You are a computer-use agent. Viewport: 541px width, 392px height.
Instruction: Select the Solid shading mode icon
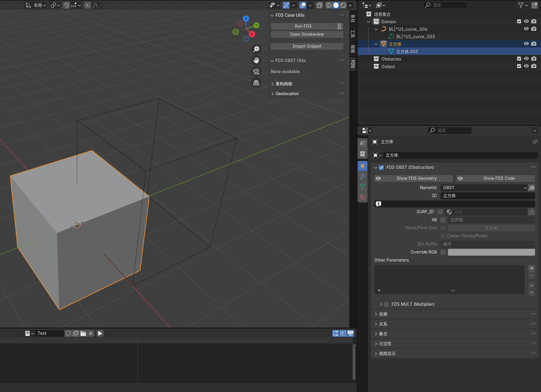point(336,5)
